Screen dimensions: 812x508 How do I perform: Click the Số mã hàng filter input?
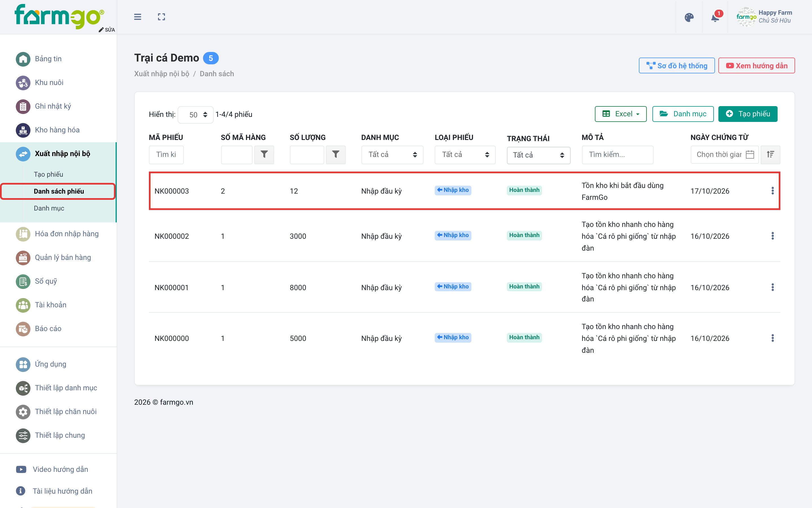coord(237,155)
